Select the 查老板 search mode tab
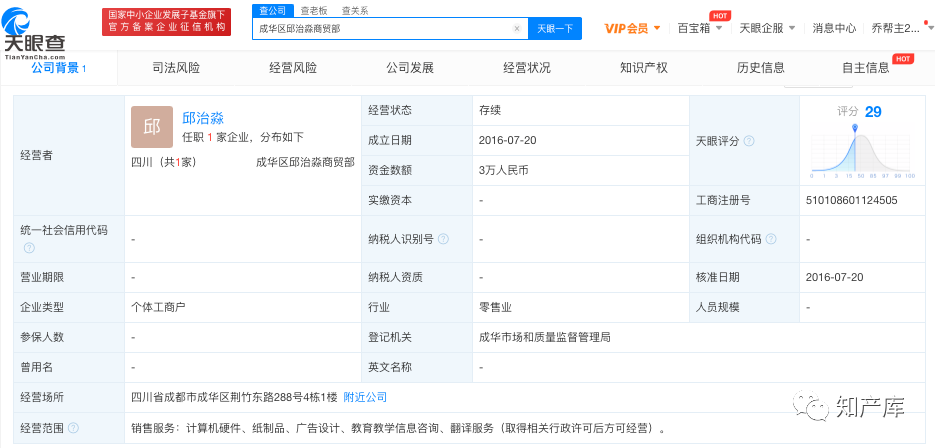Screen dimensions: 935x448 tap(313, 10)
